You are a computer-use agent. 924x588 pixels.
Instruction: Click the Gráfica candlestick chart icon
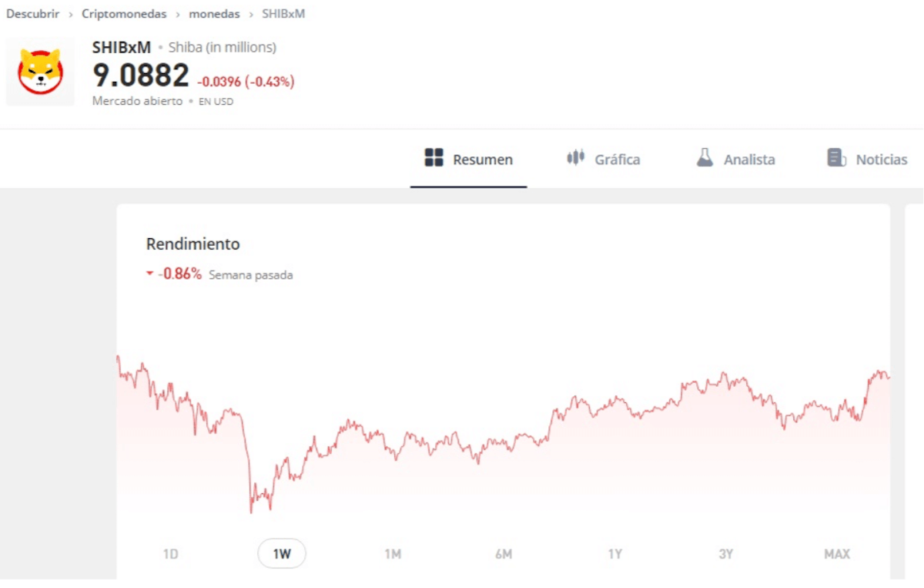(574, 158)
